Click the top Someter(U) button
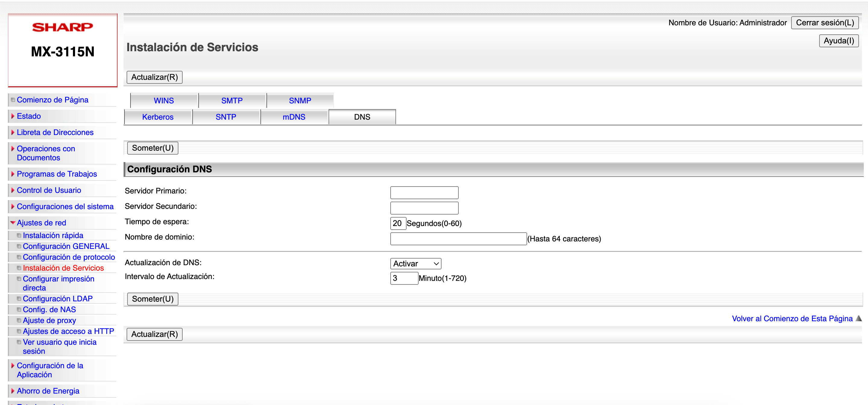Viewport: 868px width, 405px height. (153, 148)
